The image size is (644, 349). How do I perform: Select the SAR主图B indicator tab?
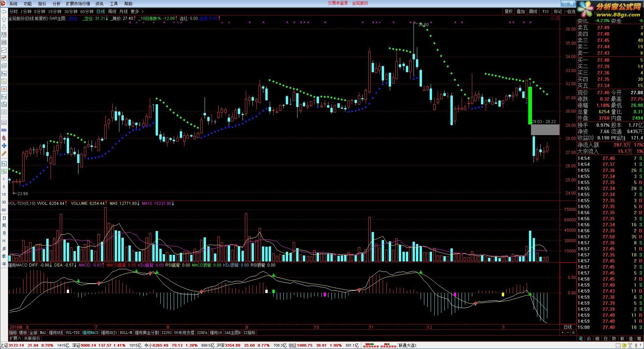point(233,333)
